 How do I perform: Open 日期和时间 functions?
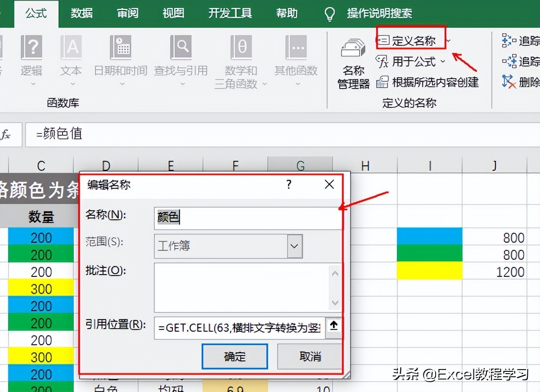120,60
